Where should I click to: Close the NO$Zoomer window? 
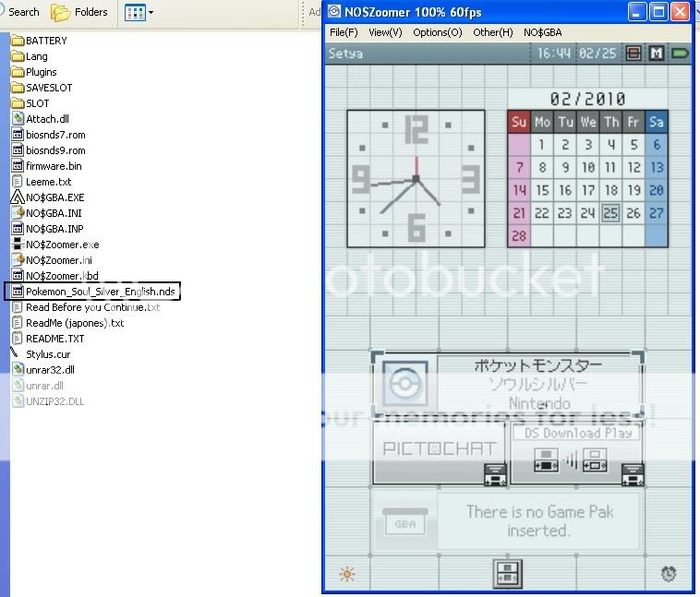pos(680,12)
